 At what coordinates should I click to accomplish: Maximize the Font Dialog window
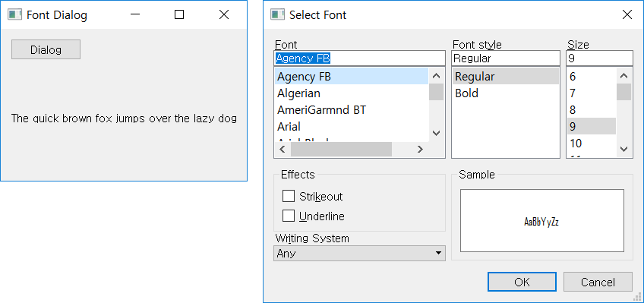click(x=179, y=14)
